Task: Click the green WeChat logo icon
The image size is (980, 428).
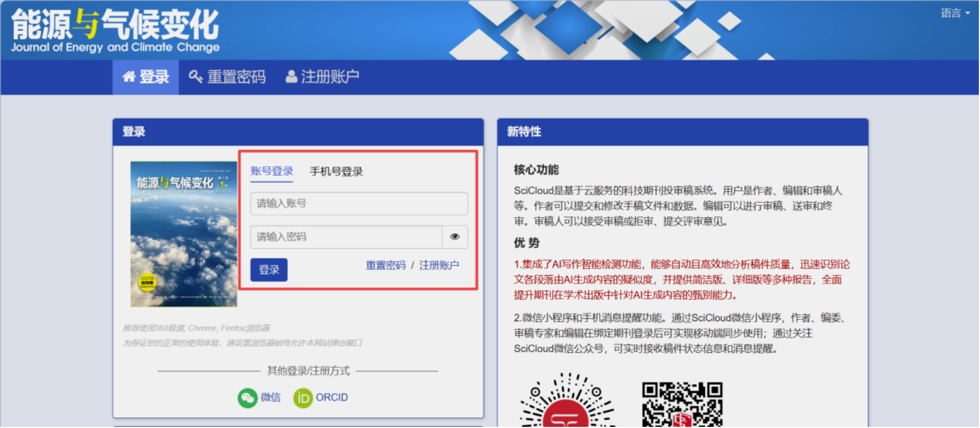Action: click(247, 398)
